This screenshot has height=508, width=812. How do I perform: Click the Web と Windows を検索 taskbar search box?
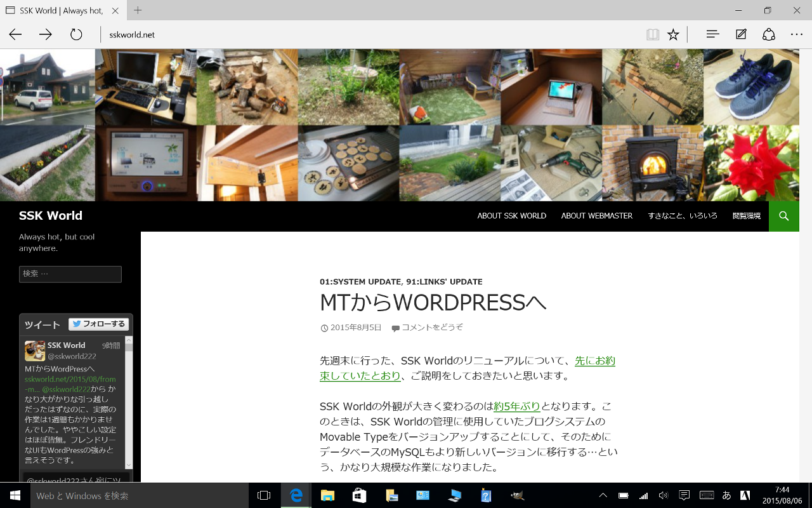139,495
